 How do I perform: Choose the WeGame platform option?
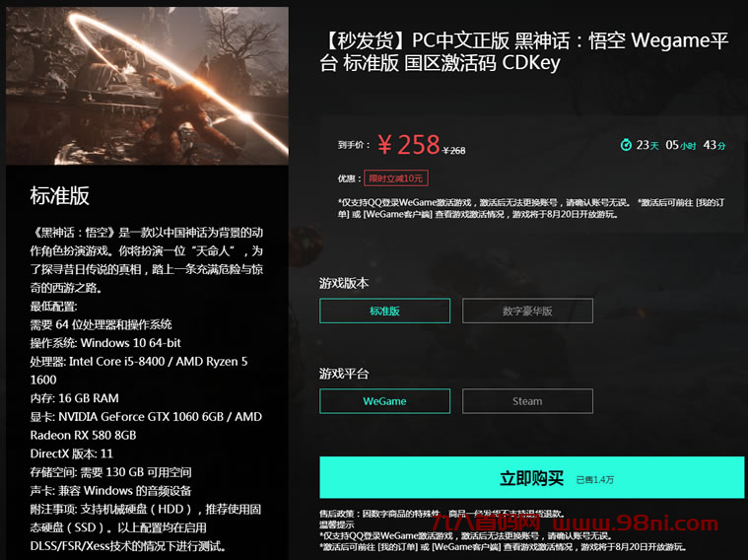[x=384, y=401]
